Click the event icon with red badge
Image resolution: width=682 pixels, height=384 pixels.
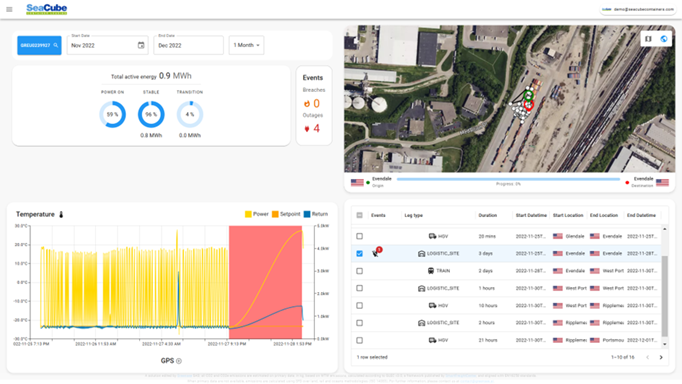377,252
